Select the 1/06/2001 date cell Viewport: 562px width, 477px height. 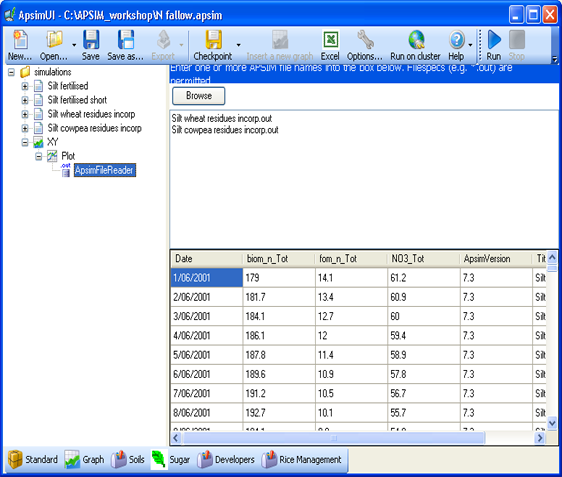(x=207, y=278)
